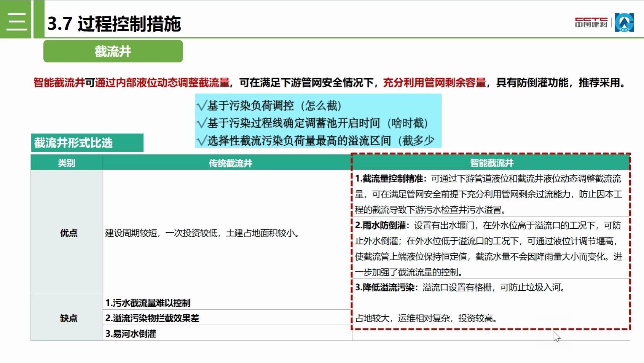Viewport: 644px width, 363px height.
Task: Click bold text 1.截流量控制精准
Action: (391, 178)
